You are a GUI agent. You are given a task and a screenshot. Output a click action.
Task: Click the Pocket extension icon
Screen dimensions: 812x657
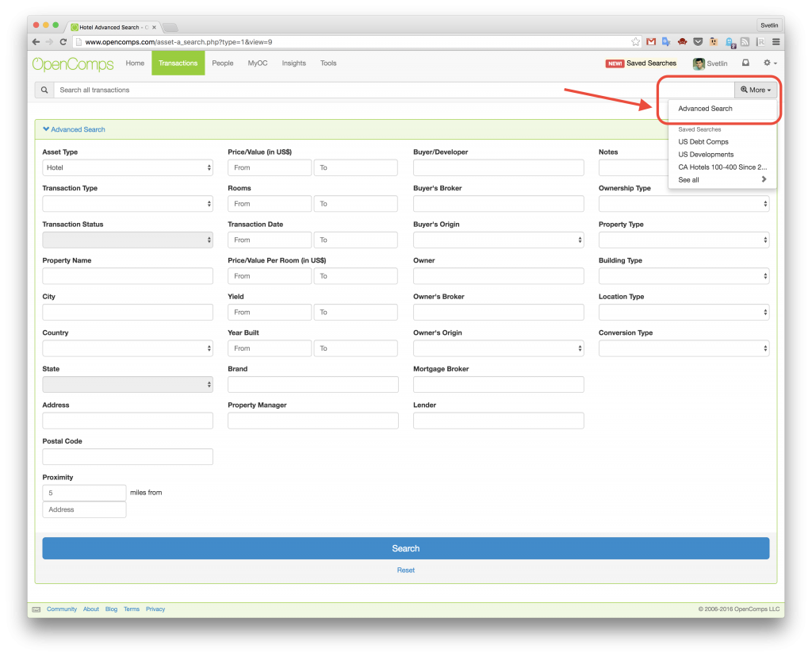tap(698, 42)
